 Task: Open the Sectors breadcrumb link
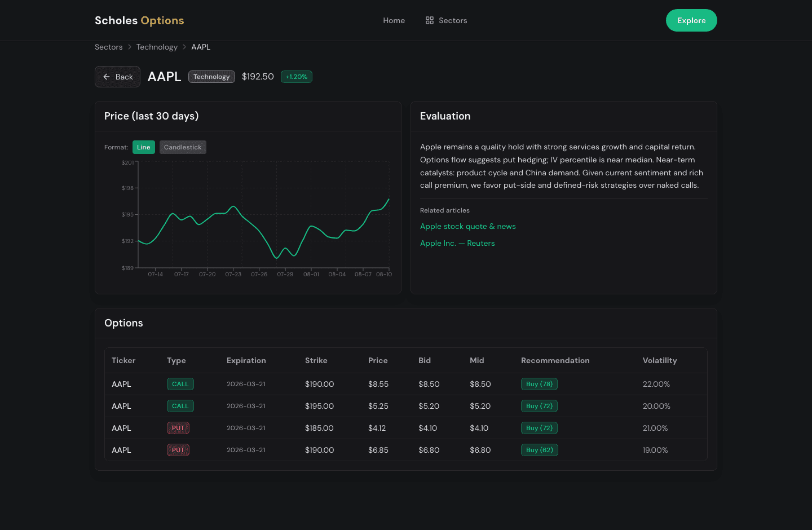tap(109, 47)
